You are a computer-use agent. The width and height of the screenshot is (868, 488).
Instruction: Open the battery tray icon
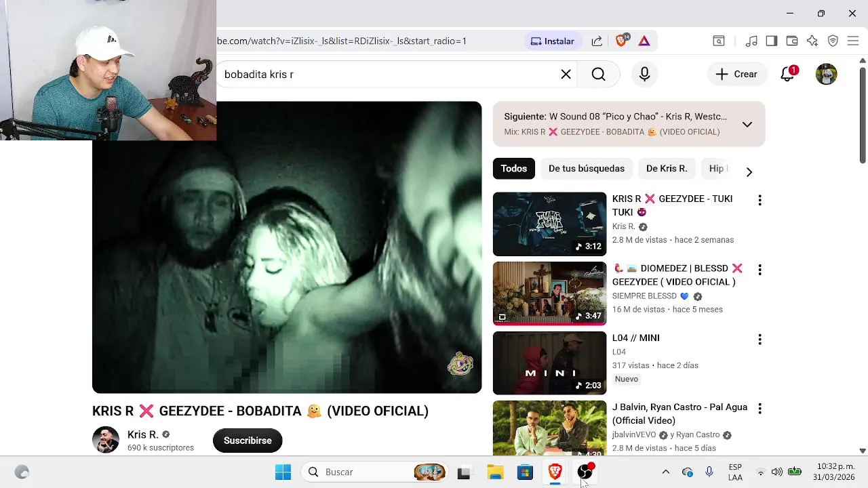[x=795, y=472]
